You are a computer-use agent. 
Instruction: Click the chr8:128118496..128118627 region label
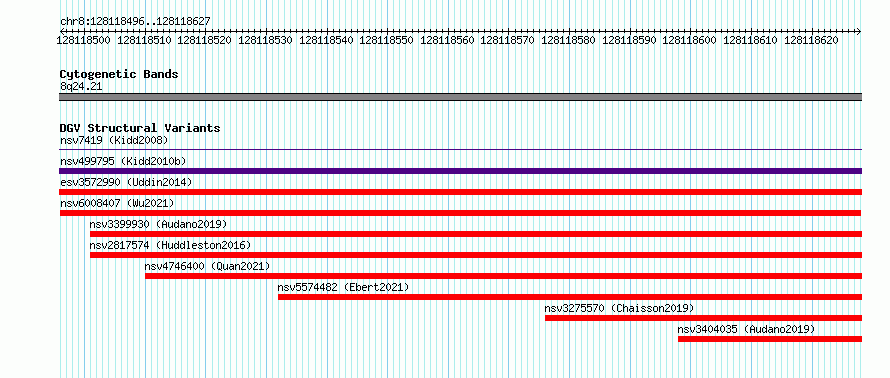[135, 22]
